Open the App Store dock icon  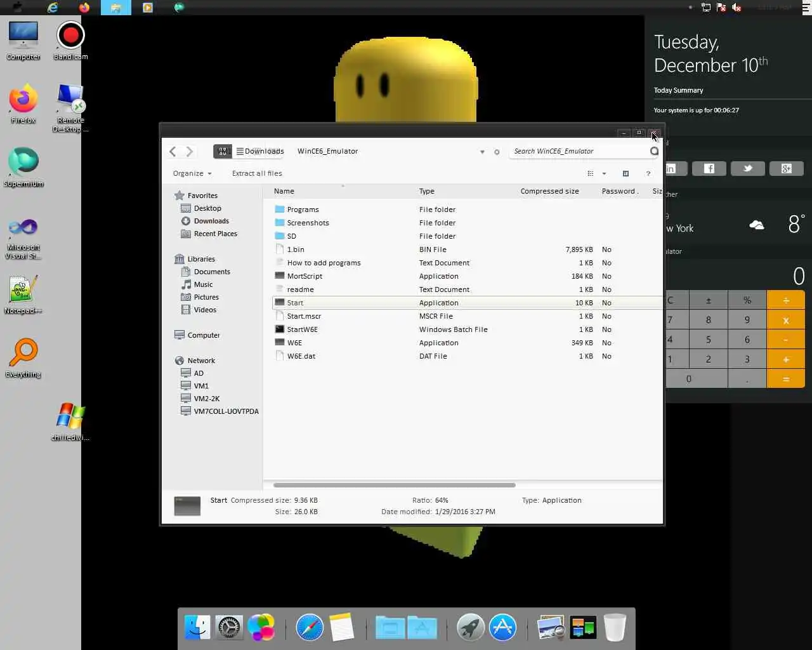(x=502, y=628)
